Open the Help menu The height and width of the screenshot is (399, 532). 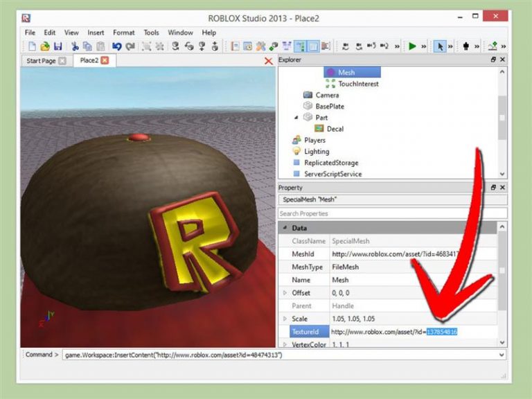coord(209,33)
